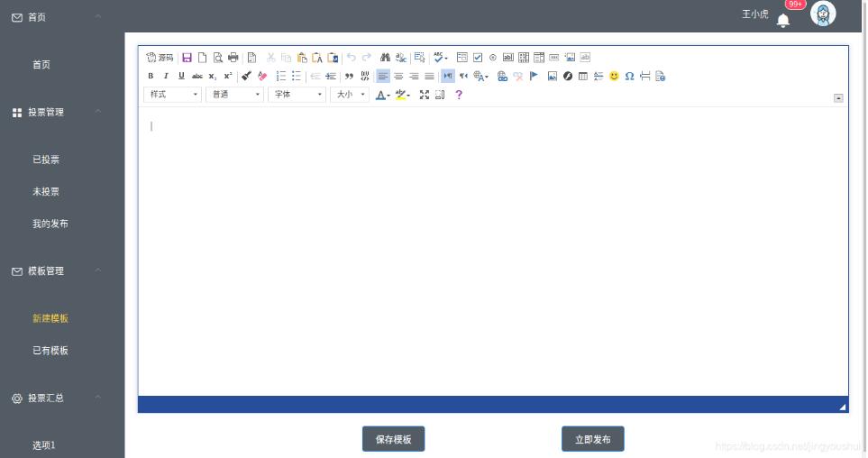Insert special character Omega icon
868x458 pixels.
click(x=629, y=77)
